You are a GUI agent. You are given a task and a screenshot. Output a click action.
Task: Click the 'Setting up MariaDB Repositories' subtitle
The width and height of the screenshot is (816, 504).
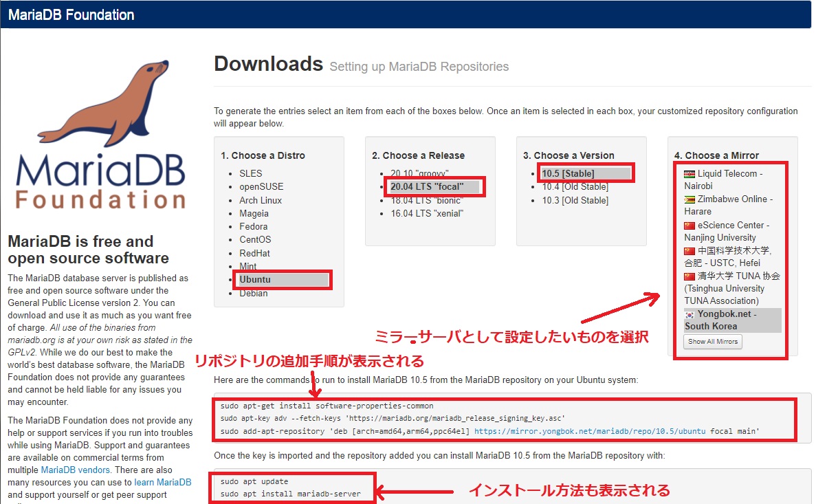click(x=419, y=67)
